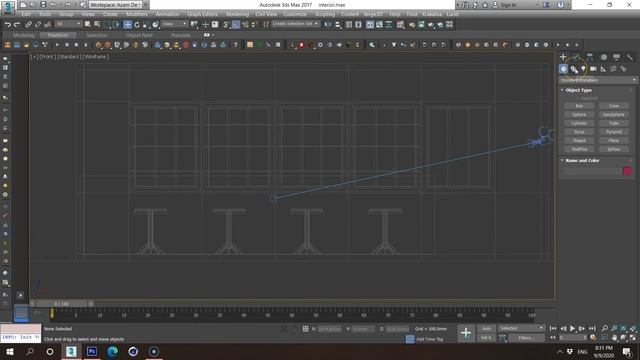Toggle the Percent Snap button
This screenshot has height=360, width=640.
coord(245,24)
